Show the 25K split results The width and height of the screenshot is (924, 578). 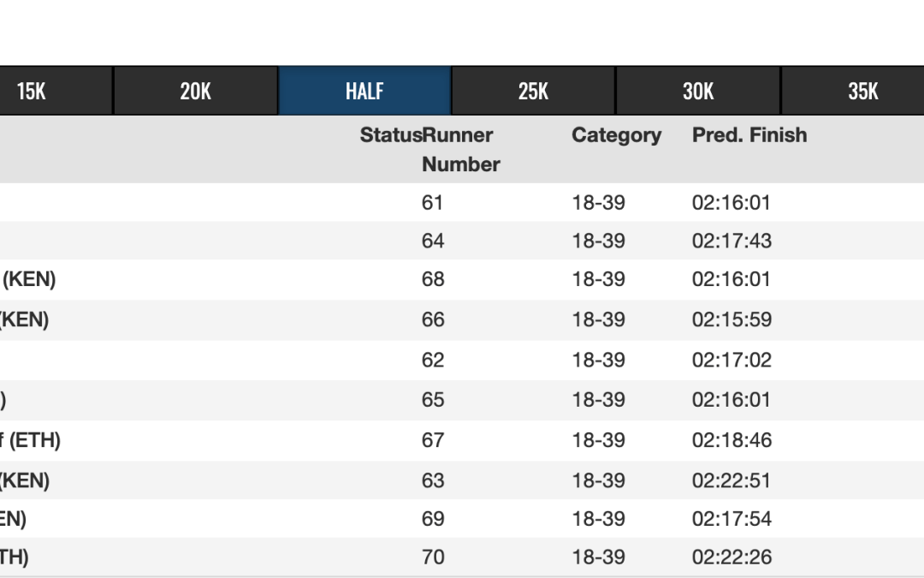click(533, 91)
